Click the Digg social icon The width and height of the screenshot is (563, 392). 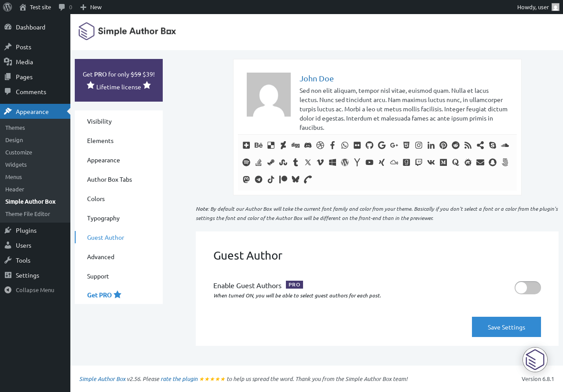point(296,145)
